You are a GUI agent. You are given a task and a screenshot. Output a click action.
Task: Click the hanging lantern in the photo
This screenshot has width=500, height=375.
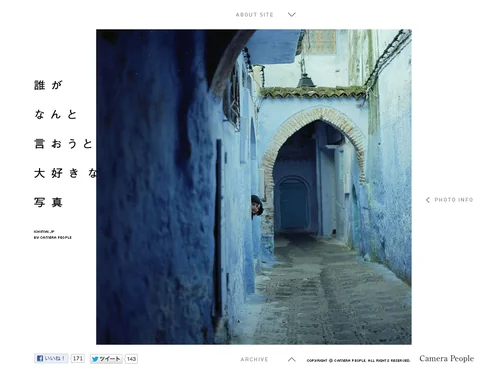coord(306,79)
